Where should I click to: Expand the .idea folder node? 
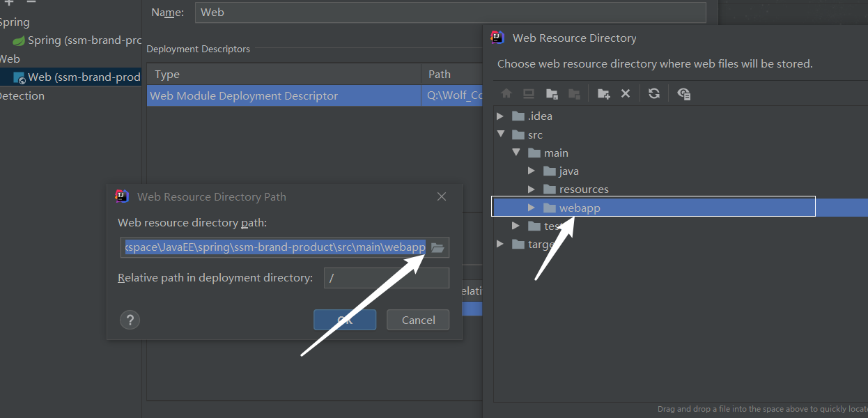(x=500, y=116)
